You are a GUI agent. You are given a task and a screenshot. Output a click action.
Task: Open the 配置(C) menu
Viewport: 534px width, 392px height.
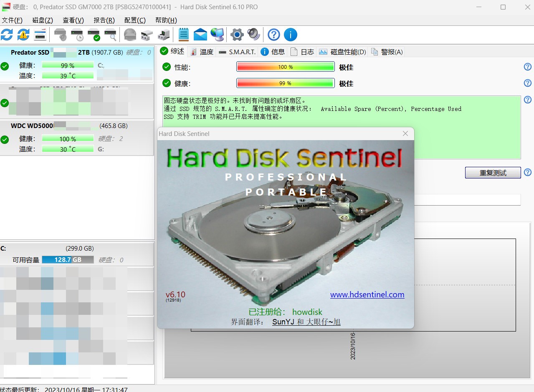(x=135, y=20)
